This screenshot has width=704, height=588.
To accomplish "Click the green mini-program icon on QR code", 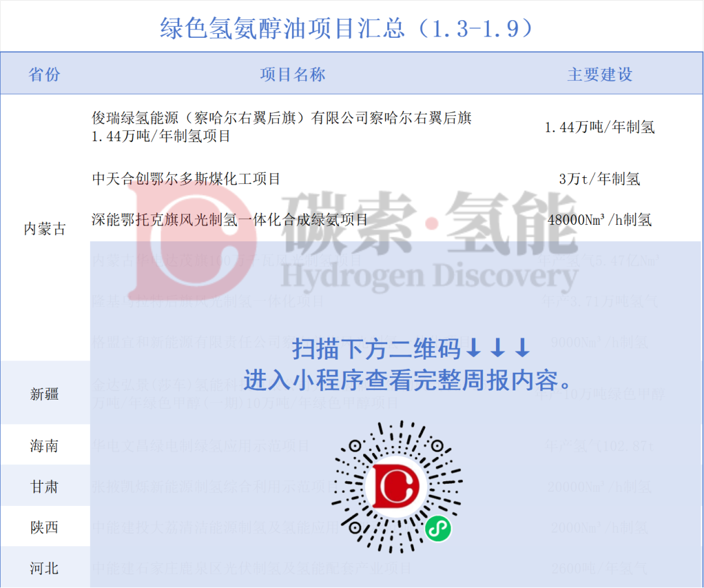I will tap(438, 528).
